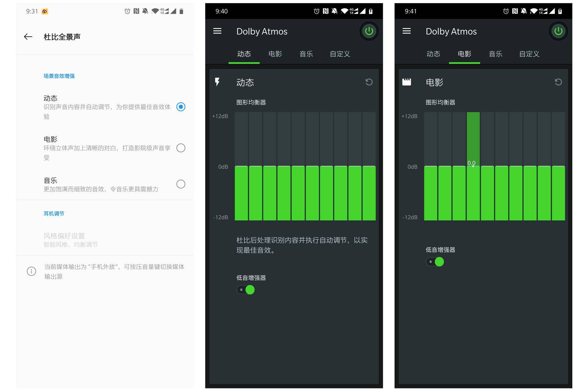Select the 电影 radio button in settings
Viewport: 588px width, 392px height.
181,148
